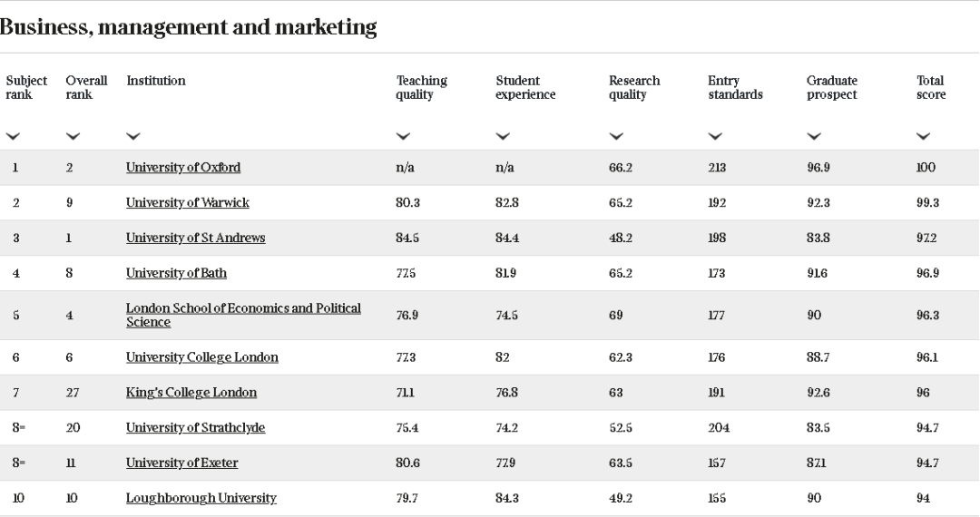Select the Loughborough University link
This screenshot has height=517, width=980.
(x=201, y=498)
